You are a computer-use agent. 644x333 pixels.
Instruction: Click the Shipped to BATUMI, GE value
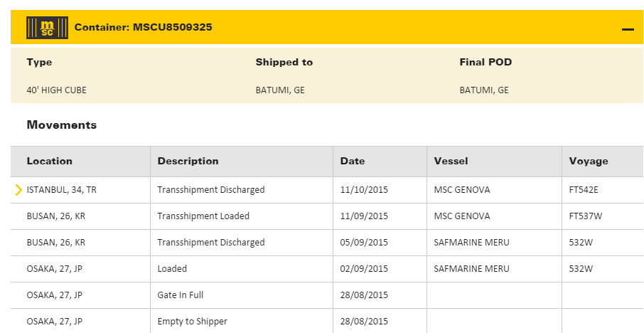click(x=280, y=90)
